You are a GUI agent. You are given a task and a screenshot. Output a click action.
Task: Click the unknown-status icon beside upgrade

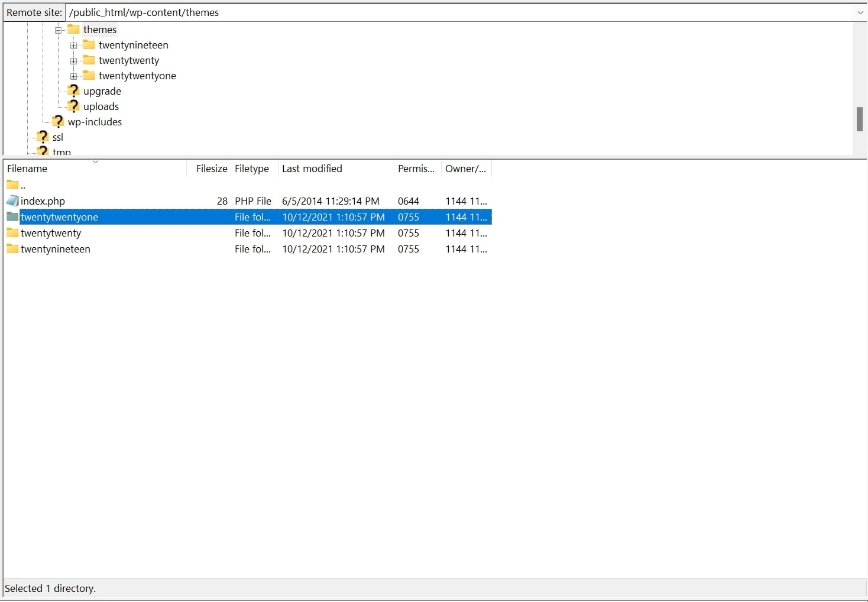tap(73, 91)
